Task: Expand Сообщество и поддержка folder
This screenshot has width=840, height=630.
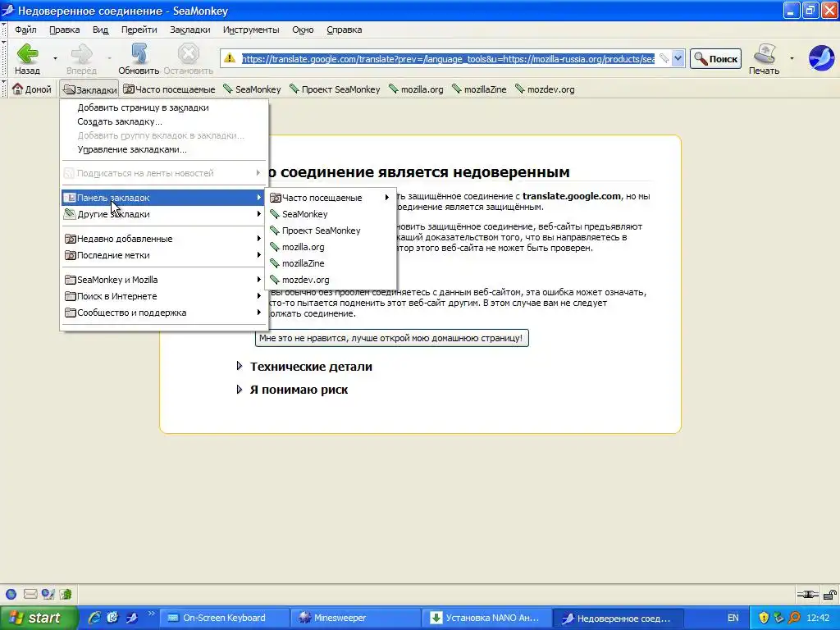Action: [x=163, y=313]
